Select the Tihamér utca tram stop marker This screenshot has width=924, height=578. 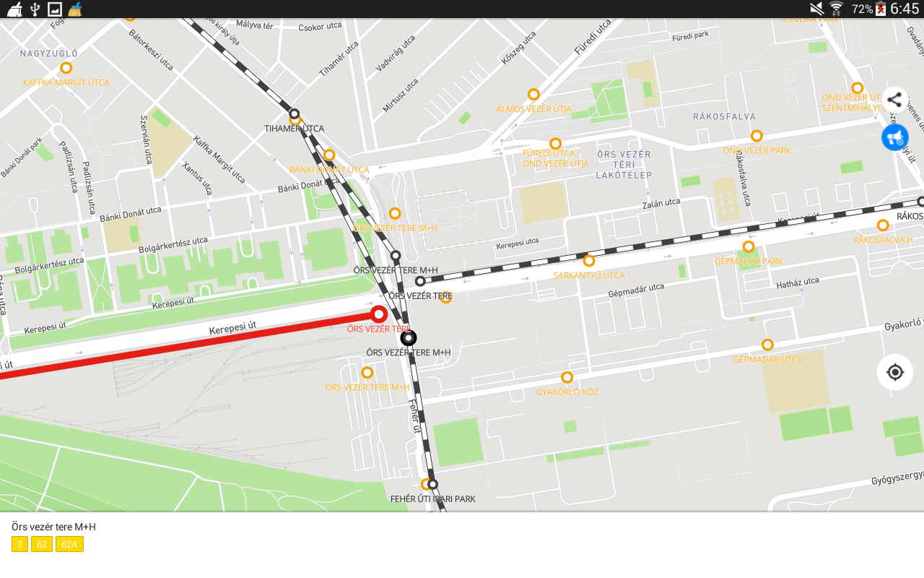pyautogui.click(x=294, y=114)
